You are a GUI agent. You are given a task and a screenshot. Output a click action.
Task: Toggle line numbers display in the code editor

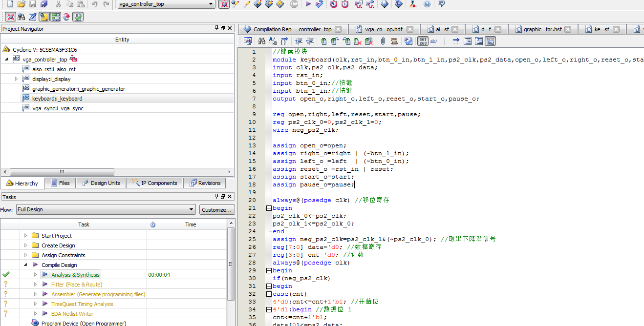pyautogui.click(x=422, y=41)
